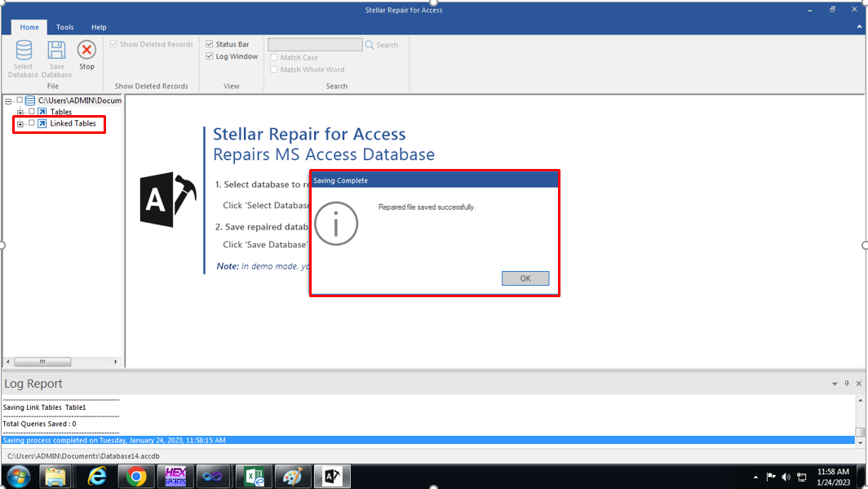Open the Help ribbon tab
This screenshot has height=489, width=868.
pos(99,27)
